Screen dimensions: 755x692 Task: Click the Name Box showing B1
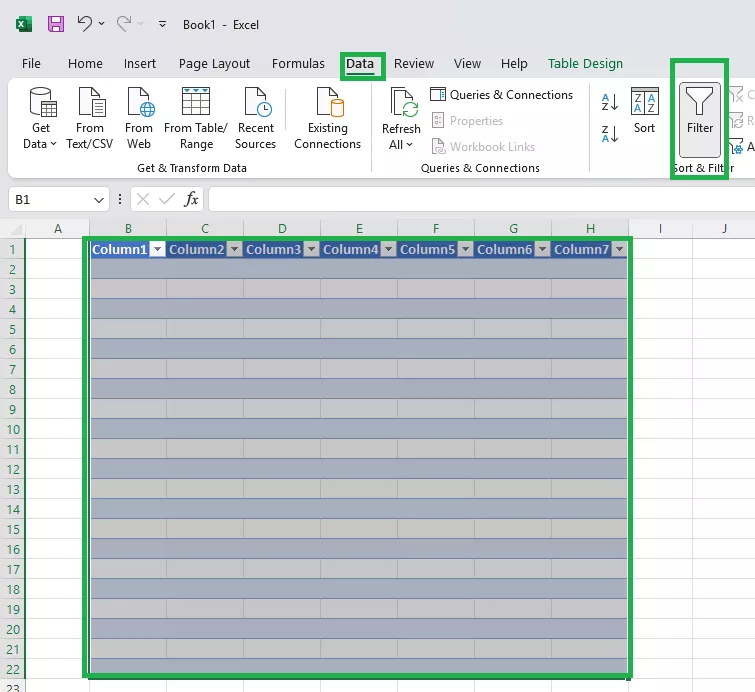(51, 199)
